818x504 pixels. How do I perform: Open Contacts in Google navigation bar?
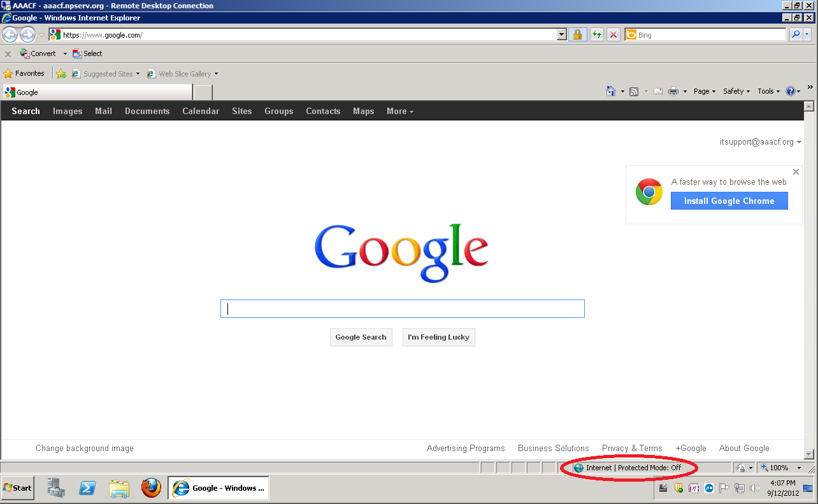(x=323, y=111)
